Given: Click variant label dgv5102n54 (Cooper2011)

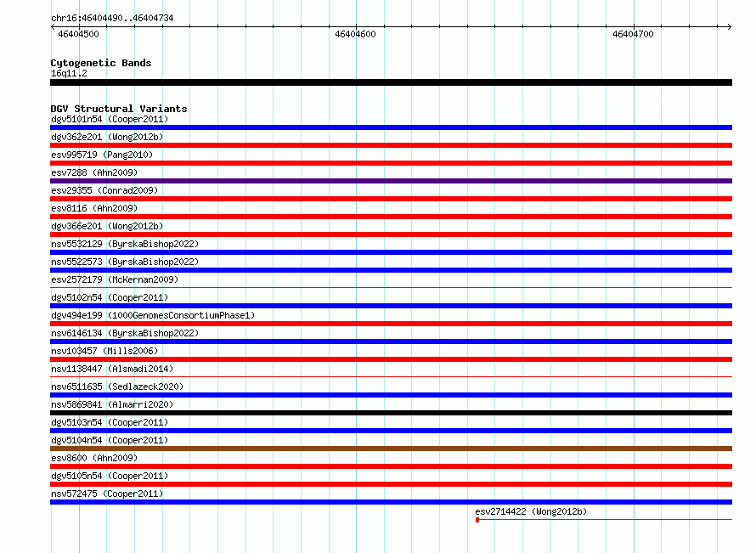Looking at the screenshot, I should pos(110,297).
